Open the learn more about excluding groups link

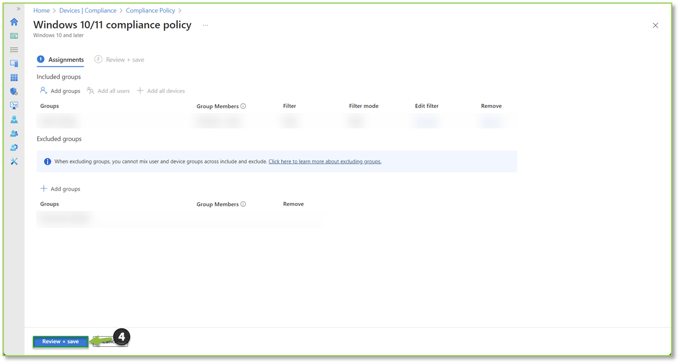(325, 161)
